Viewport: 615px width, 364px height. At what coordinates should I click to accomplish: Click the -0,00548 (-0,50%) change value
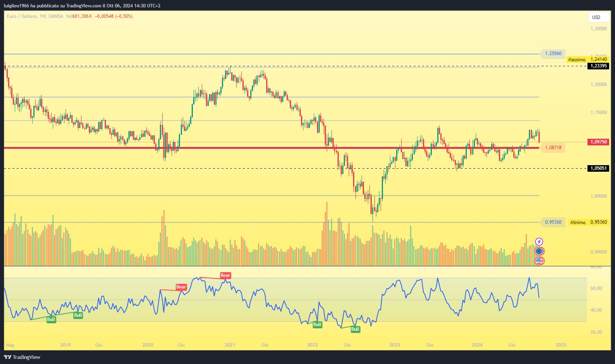click(114, 16)
